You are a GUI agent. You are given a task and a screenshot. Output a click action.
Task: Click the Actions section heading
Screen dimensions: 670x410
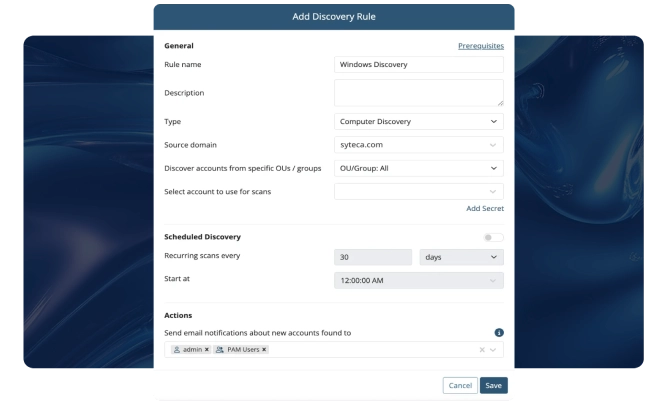(x=178, y=315)
